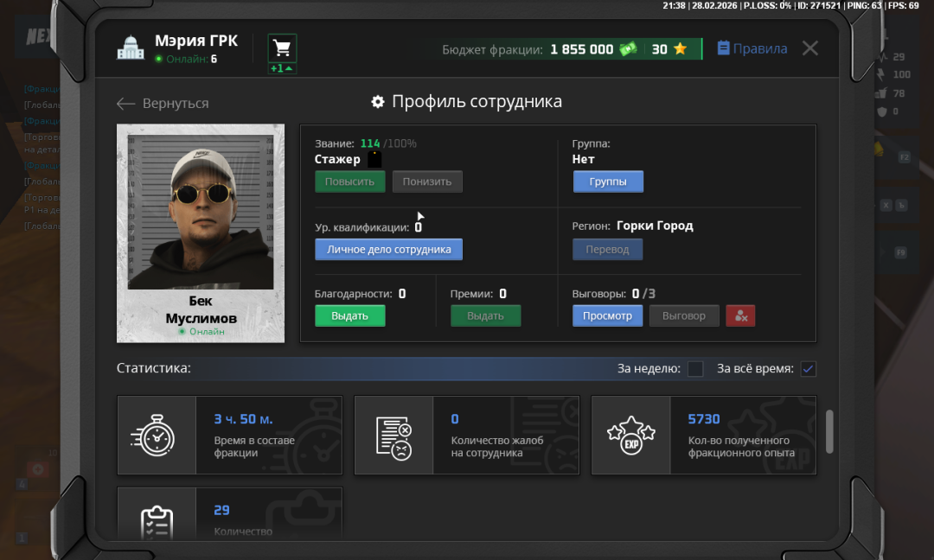Click the stopwatch time-in-faction icon

[157, 436]
